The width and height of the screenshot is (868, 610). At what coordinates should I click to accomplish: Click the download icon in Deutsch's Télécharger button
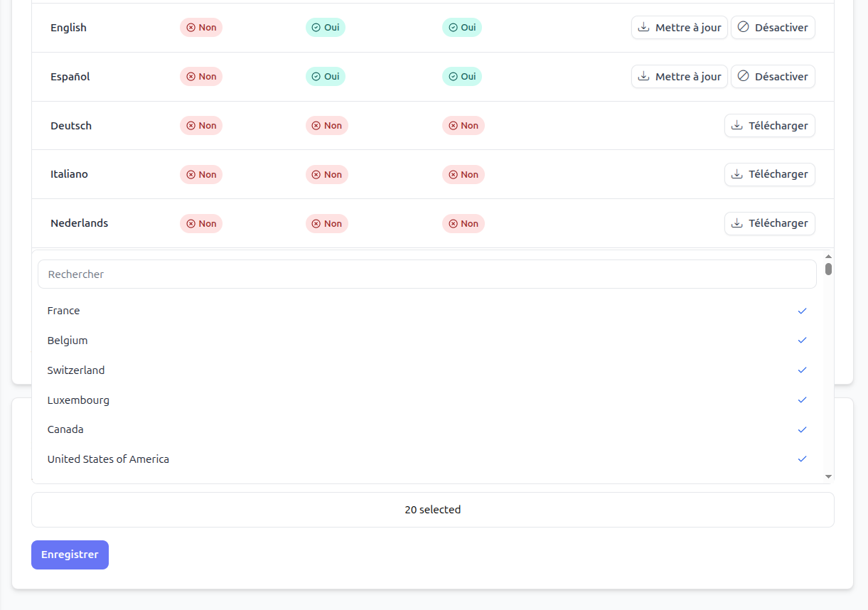point(737,126)
